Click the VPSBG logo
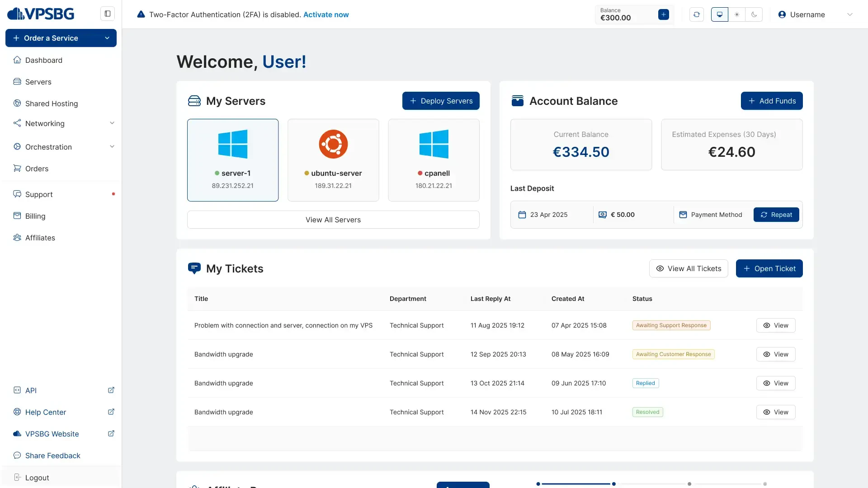 (41, 14)
